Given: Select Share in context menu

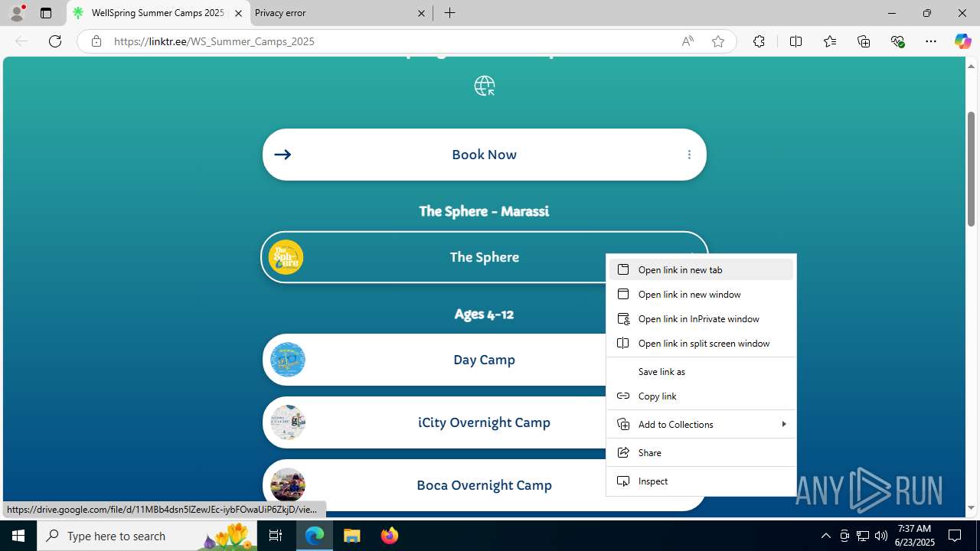Looking at the screenshot, I should (701, 452).
